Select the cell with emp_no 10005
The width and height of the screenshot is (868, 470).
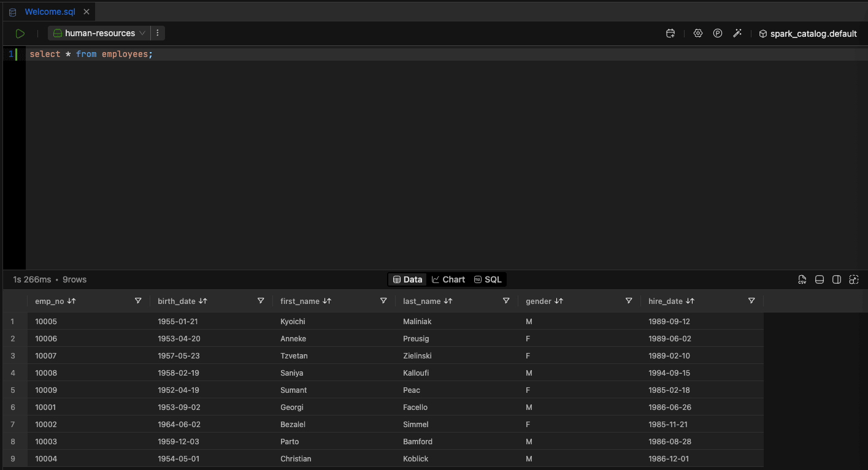pyautogui.click(x=88, y=321)
